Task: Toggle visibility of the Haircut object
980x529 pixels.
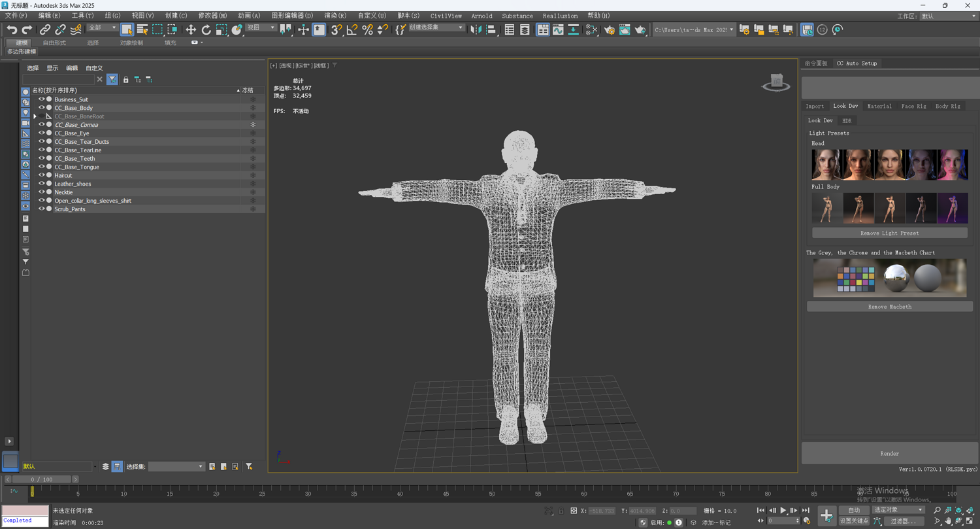Action: coord(41,175)
